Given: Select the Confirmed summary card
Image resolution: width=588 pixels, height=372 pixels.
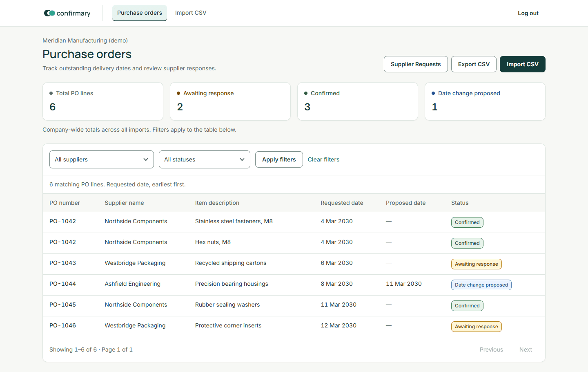Looking at the screenshot, I should coord(358,101).
